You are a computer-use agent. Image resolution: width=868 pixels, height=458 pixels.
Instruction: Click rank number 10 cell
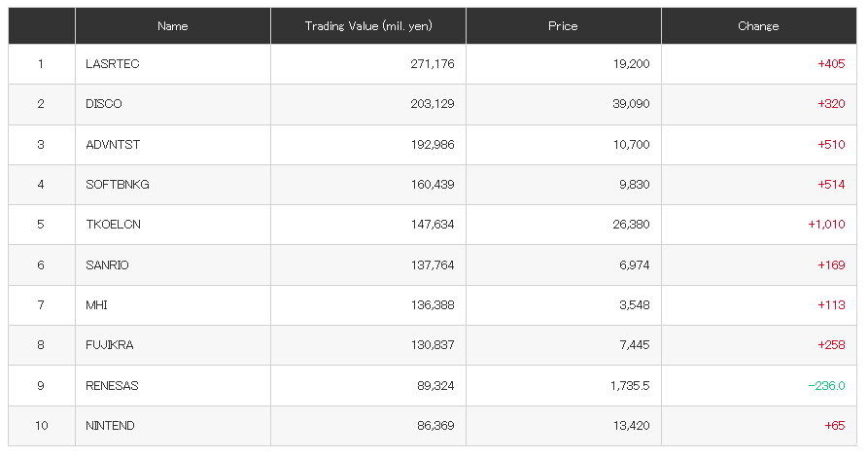pyautogui.click(x=42, y=426)
